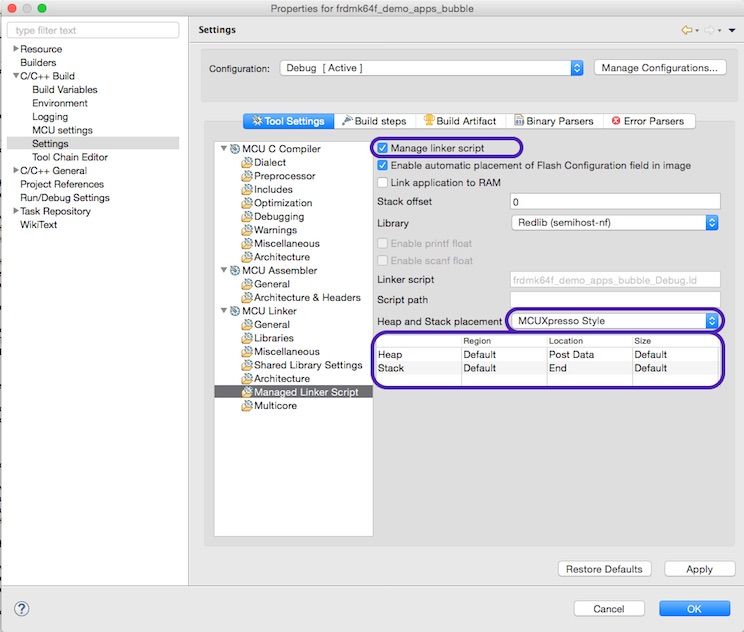
Task: Click the MCU C Compiler tool icon
Action: 235,149
